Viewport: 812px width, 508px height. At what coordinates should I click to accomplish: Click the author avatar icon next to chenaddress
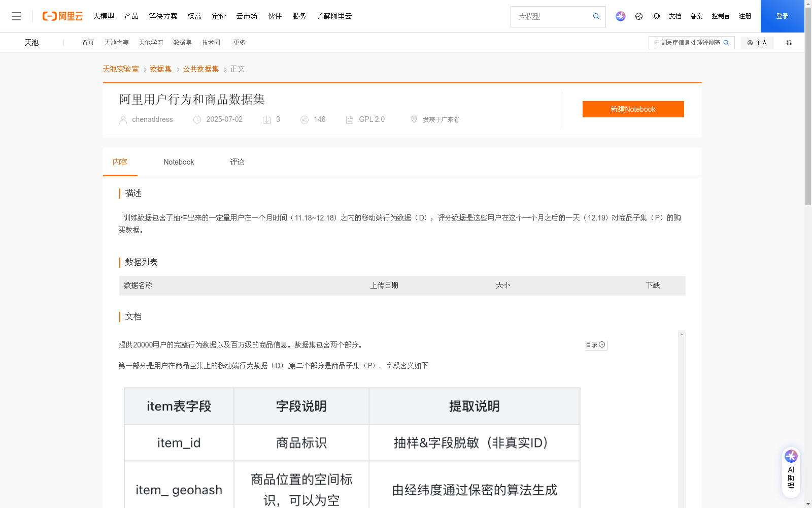[123, 120]
